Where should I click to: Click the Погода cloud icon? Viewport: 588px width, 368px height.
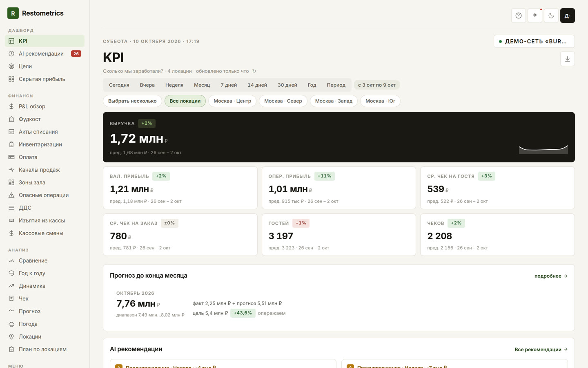pos(11,324)
